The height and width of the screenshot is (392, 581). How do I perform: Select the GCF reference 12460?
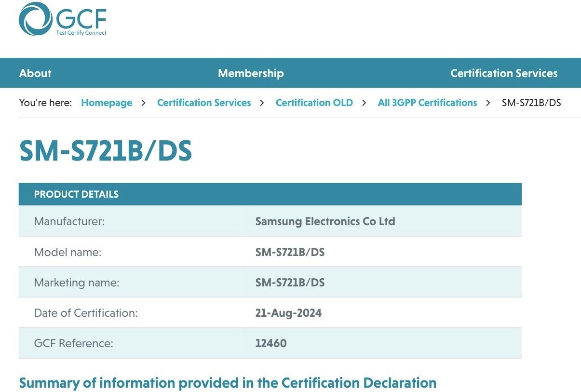point(271,343)
